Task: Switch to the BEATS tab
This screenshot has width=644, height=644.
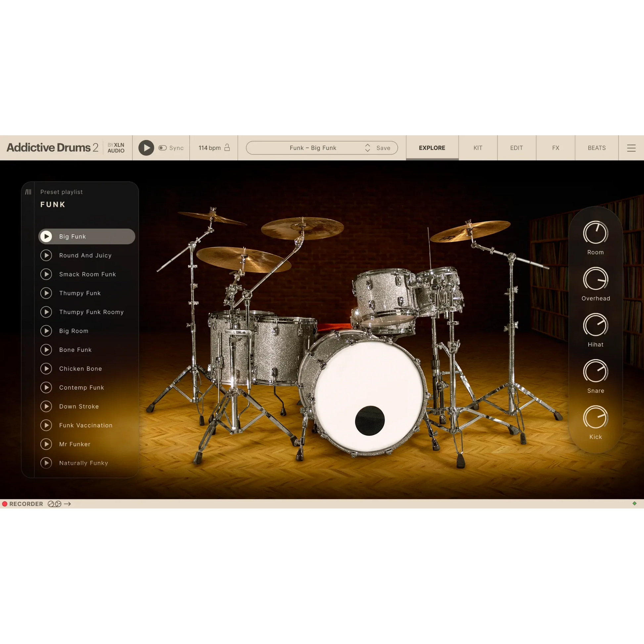Action: (597, 148)
